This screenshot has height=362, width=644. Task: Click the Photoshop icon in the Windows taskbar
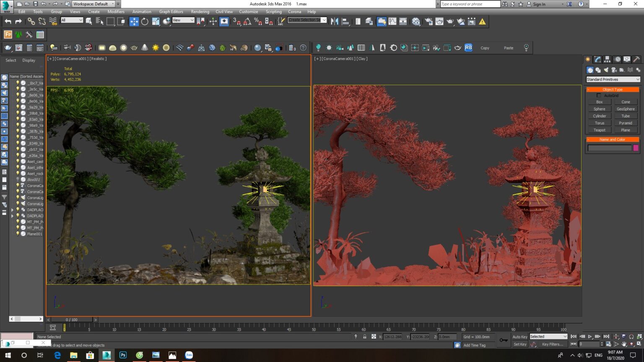(123, 355)
